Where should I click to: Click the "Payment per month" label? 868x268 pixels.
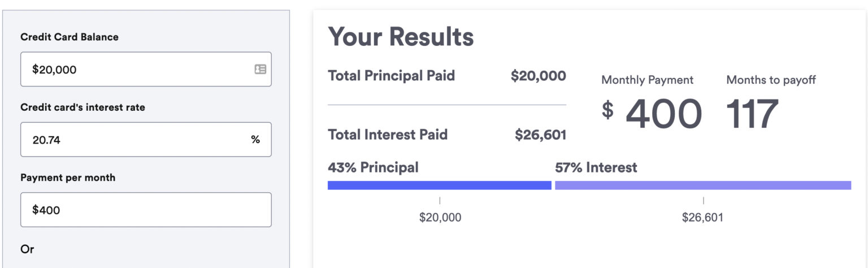[x=68, y=178]
